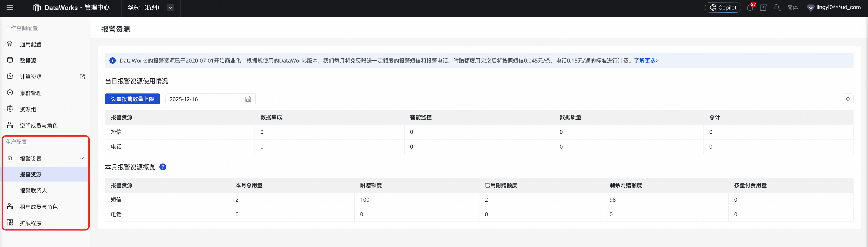This screenshot has width=868, height=247.
Task: Go to 数据源 in sidebar
Action: [28, 61]
